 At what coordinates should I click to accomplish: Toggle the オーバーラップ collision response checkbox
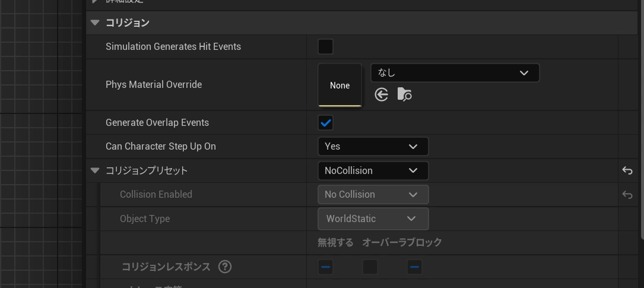click(x=370, y=267)
